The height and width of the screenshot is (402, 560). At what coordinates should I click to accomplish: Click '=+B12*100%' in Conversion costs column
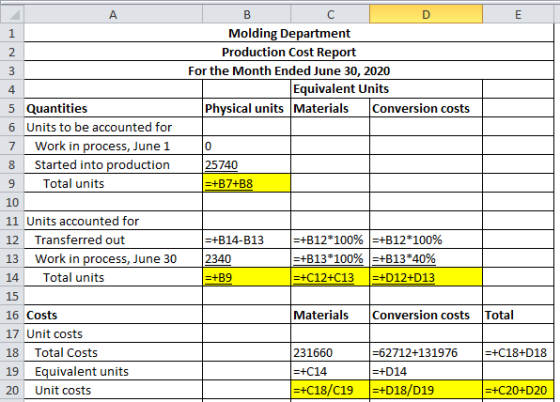(x=426, y=240)
